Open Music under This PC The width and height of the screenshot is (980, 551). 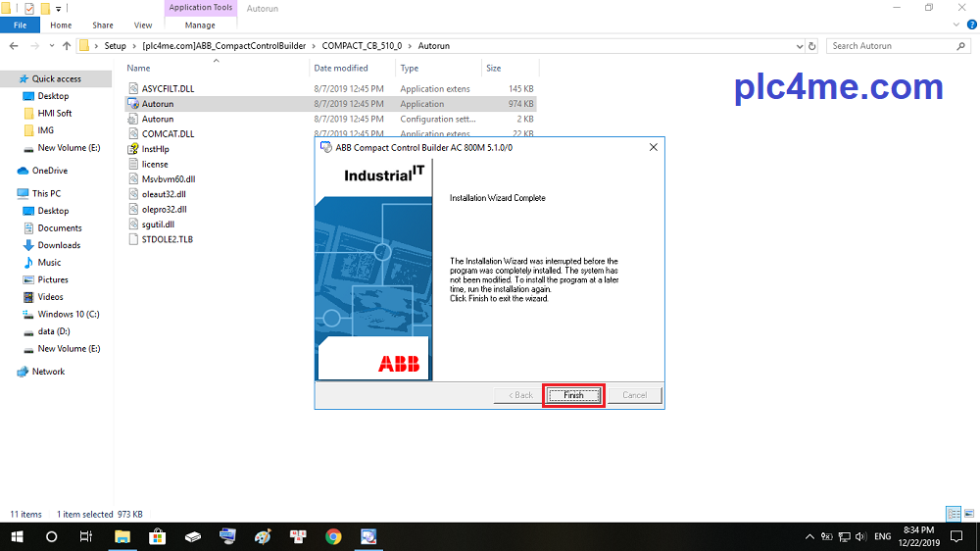[x=49, y=263]
